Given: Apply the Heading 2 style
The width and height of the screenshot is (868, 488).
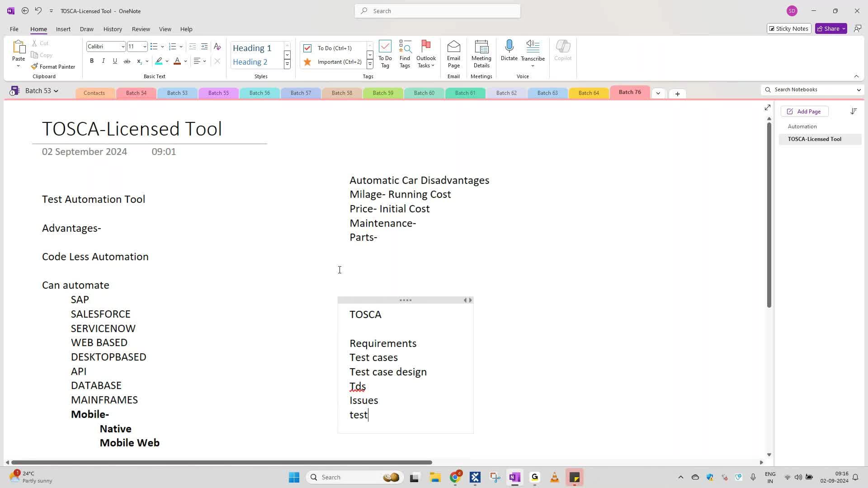Looking at the screenshot, I should (250, 62).
